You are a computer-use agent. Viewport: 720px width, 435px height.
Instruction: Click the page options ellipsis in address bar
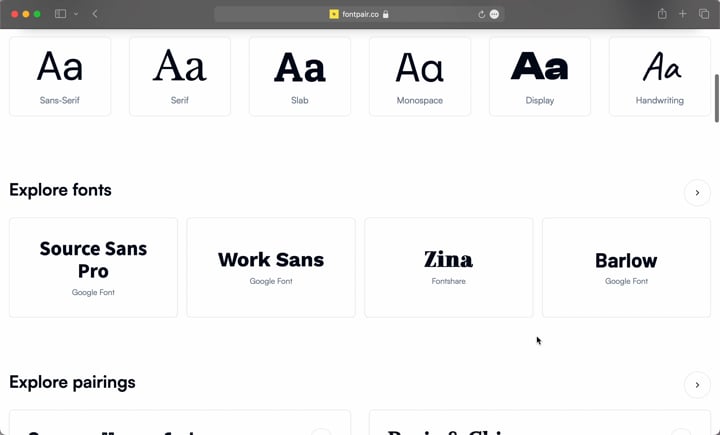pyautogui.click(x=494, y=14)
